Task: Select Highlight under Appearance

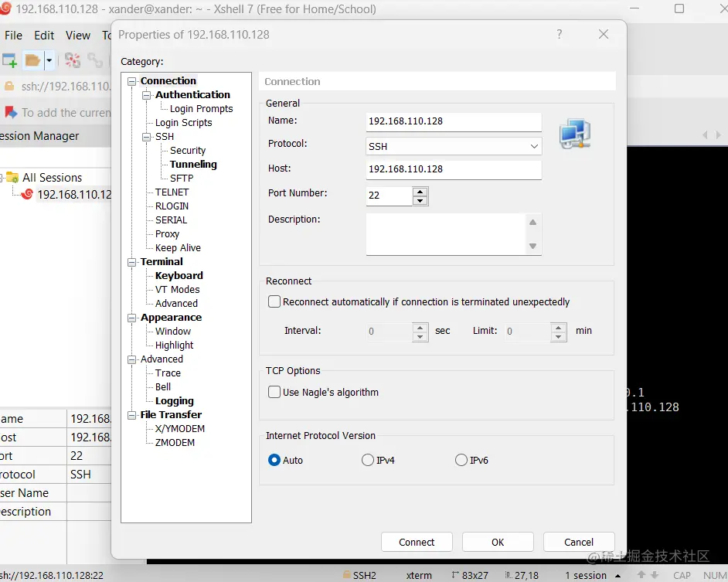Action: (x=174, y=345)
